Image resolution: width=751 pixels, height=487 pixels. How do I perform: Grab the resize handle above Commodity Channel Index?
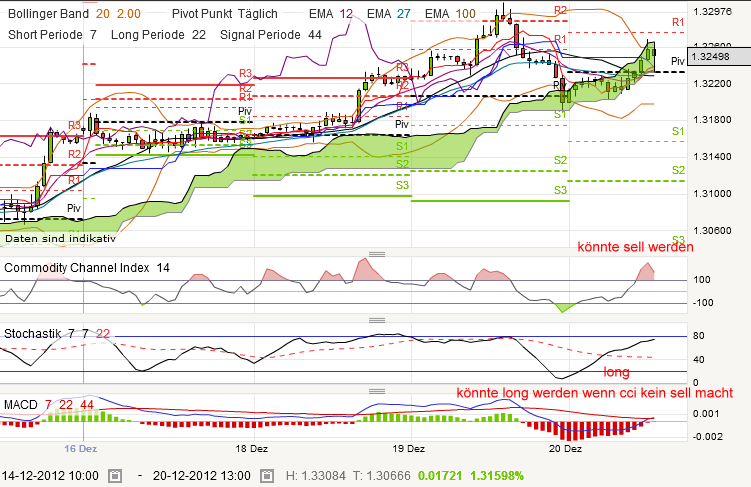(377, 255)
